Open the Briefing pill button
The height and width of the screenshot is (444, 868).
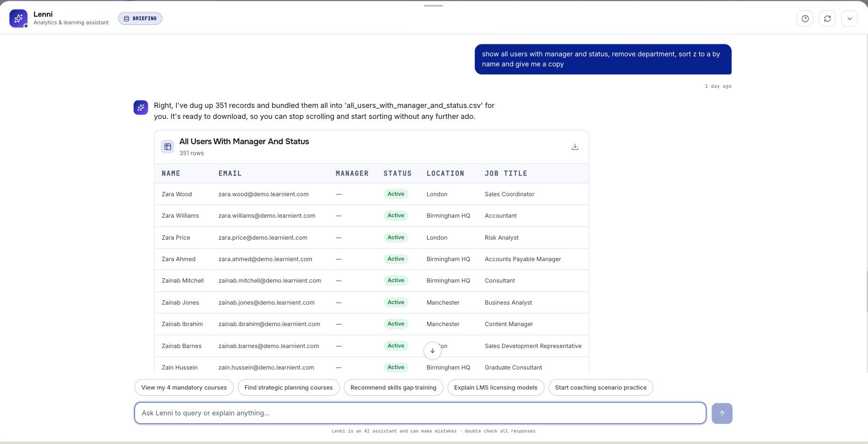point(140,19)
